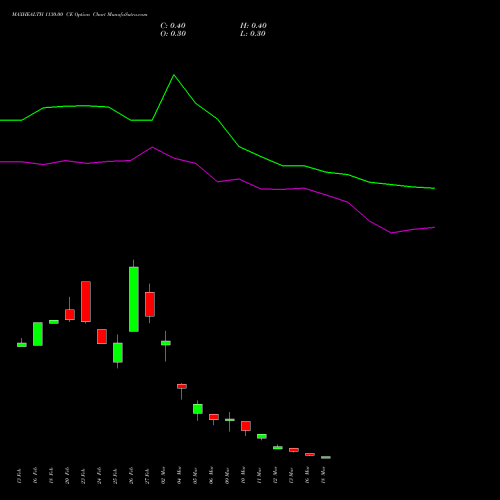
Task: Click the "20 Feb" date axis label
Action: click(67, 475)
